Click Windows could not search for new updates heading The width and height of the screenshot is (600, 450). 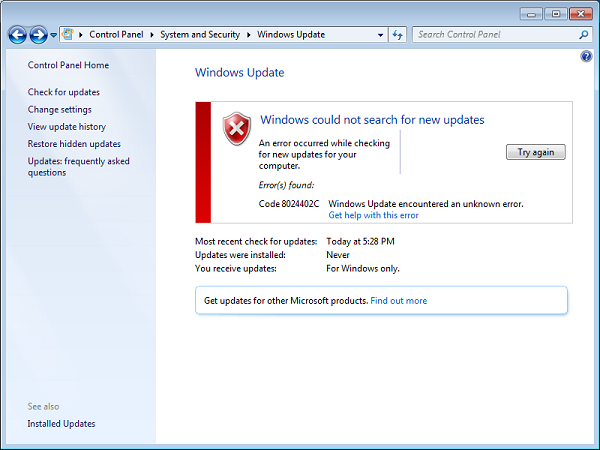pos(372,120)
